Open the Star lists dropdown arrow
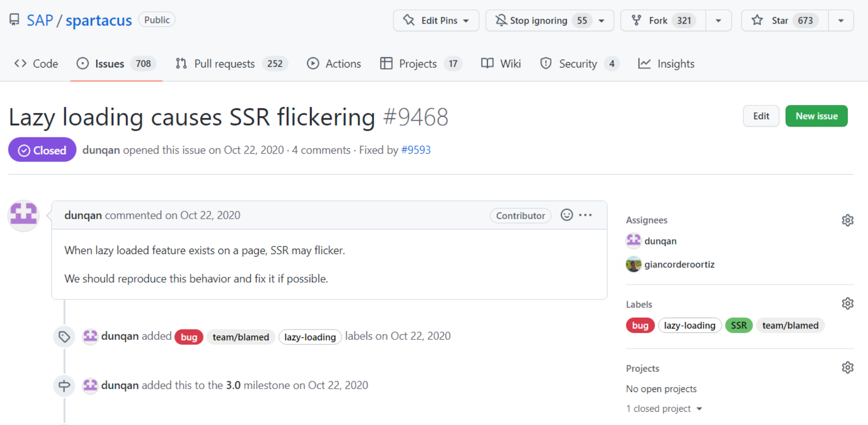The width and height of the screenshot is (868, 425). pyautogui.click(x=841, y=21)
